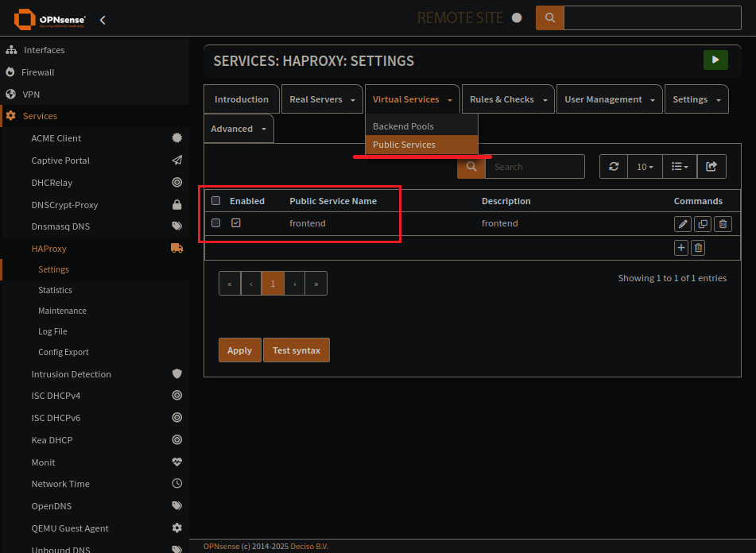Click the Test syntax button
Screen dimensions: 756x553
(297, 350)
